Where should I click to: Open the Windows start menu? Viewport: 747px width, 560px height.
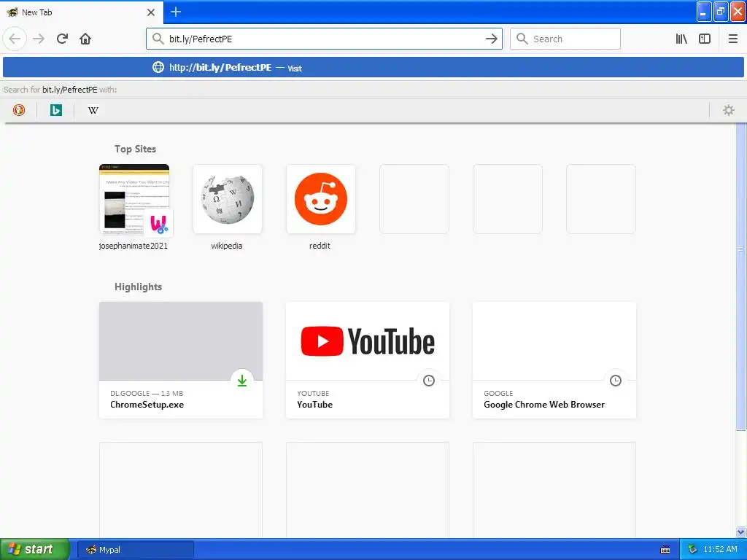click(34, 549)
